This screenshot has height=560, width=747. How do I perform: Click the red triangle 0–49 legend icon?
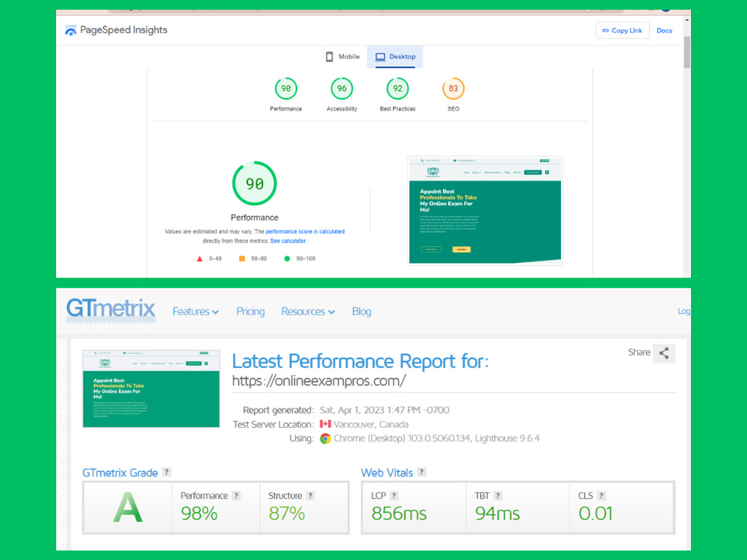click(x=199, y=258)
